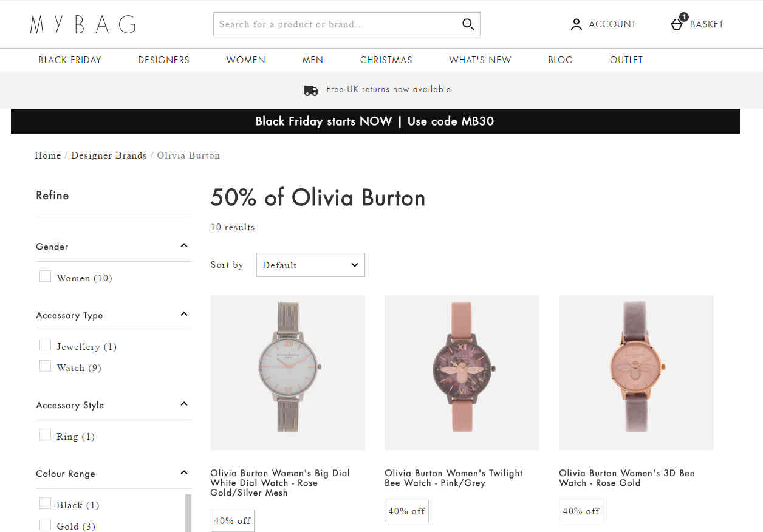Image resolution: width=763 pixels, height=532 pixels.
Task: Open the basket icon
Action: pyautogui.click(x=677, y=24)
